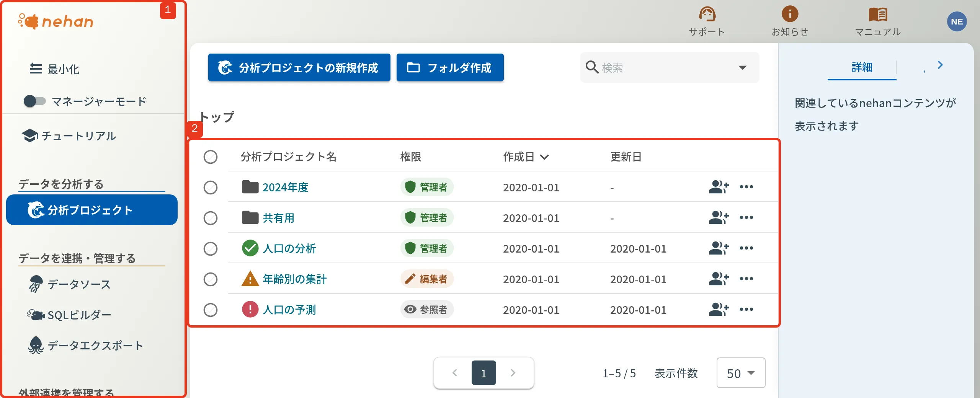Click the right chevron beside 詳細 tab
980x398 pixels.
940,65
